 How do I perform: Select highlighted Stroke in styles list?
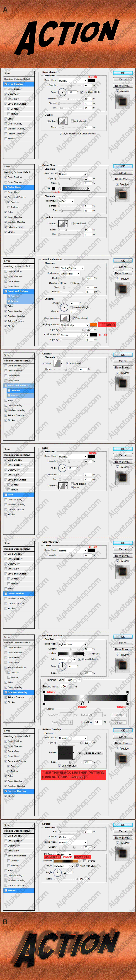click(x=19, y=890)
